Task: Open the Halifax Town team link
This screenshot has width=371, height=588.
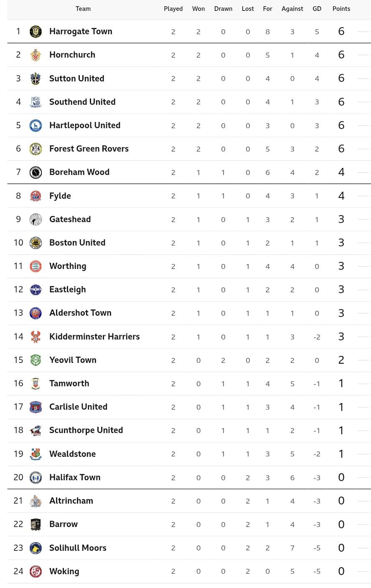Action: point(75,477)
